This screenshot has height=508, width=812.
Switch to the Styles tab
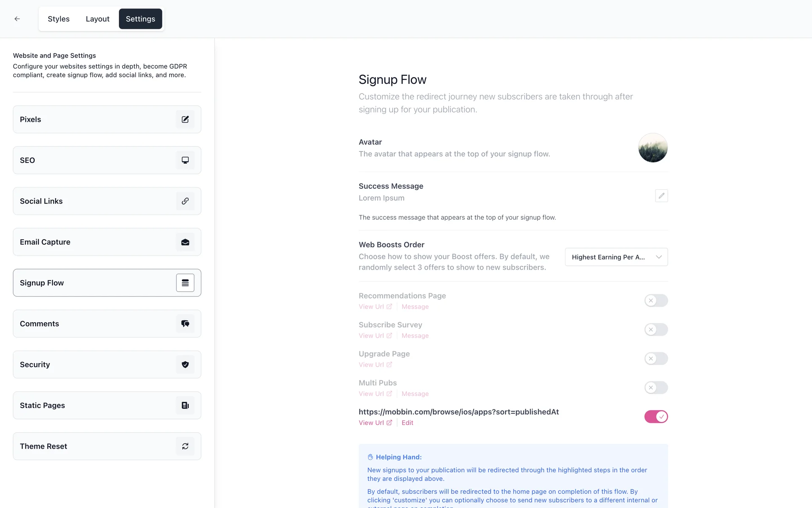point(58,19)
